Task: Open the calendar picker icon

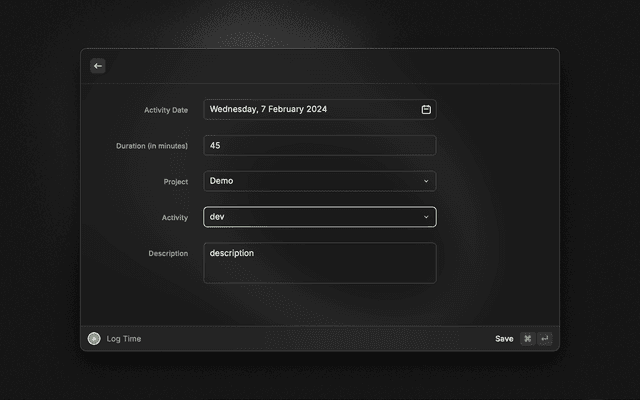Action: [426, 109]
